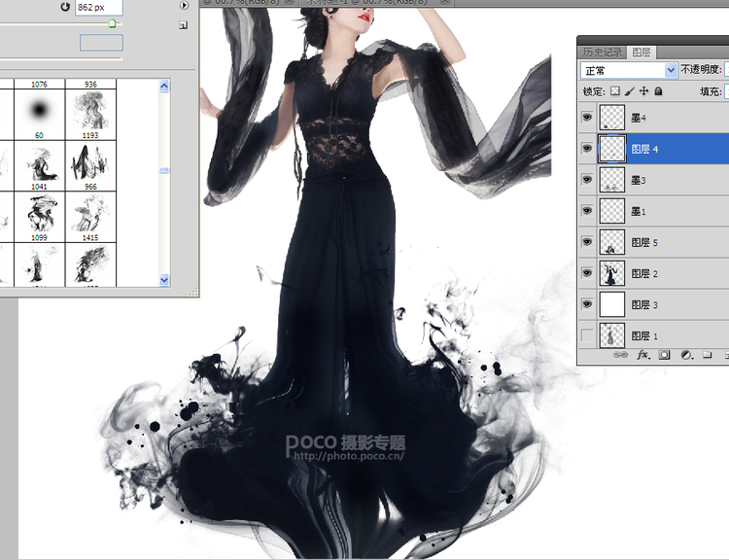Reset the brush size with the circular arrow icon
Screen dimensions: 729x560
pyautogui.click(x=65, y=7)
